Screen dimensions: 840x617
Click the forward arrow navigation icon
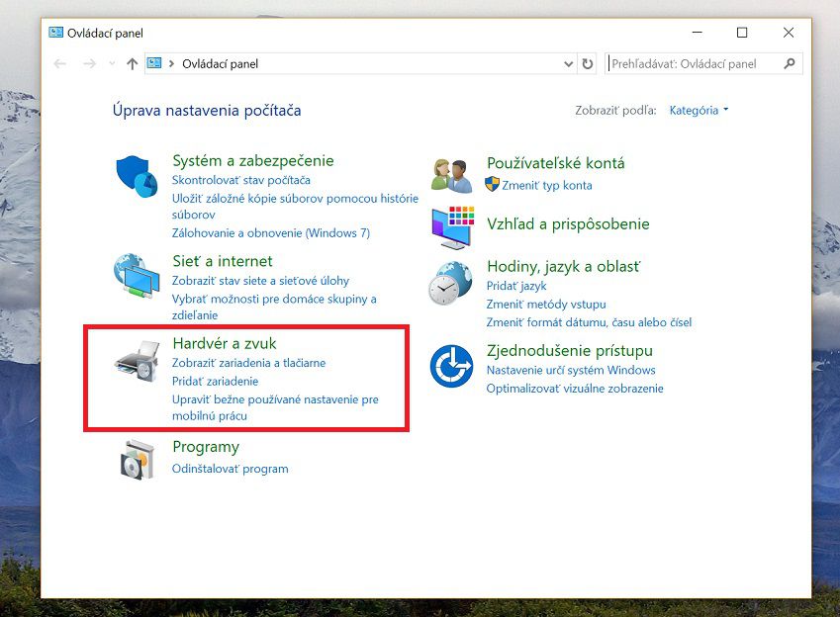[89, 63]
